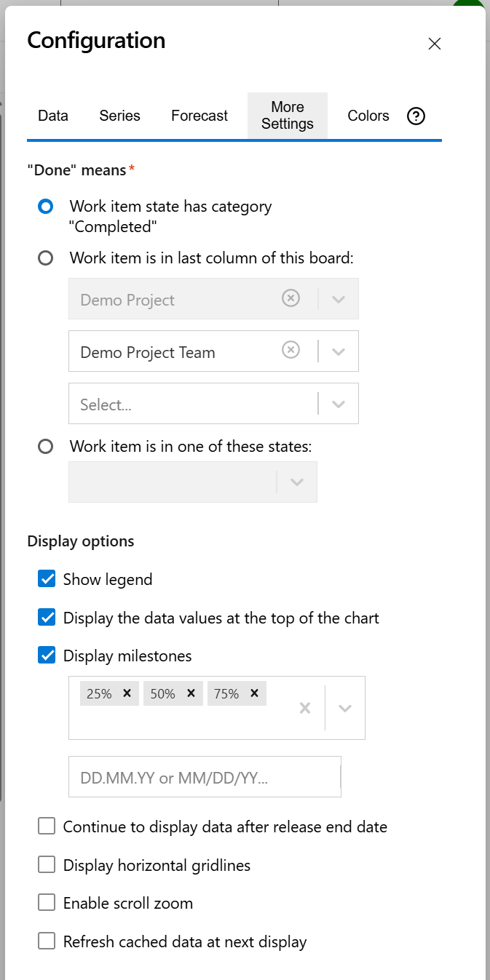Open the work item states dropdown

pos(296,482)
